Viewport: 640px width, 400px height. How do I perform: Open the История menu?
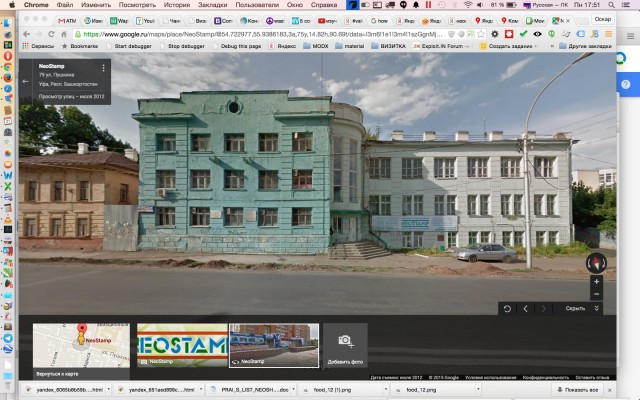tap(176, 5)
